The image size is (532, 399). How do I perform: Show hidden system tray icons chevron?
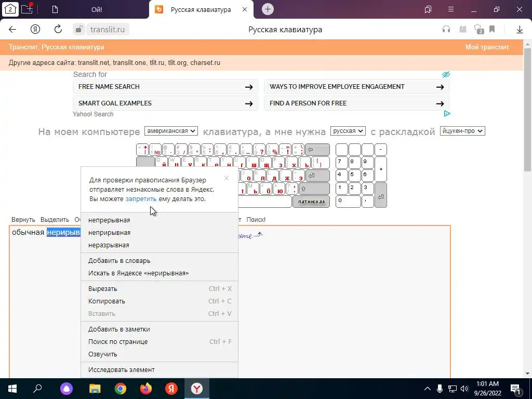(x=427, y=389)
